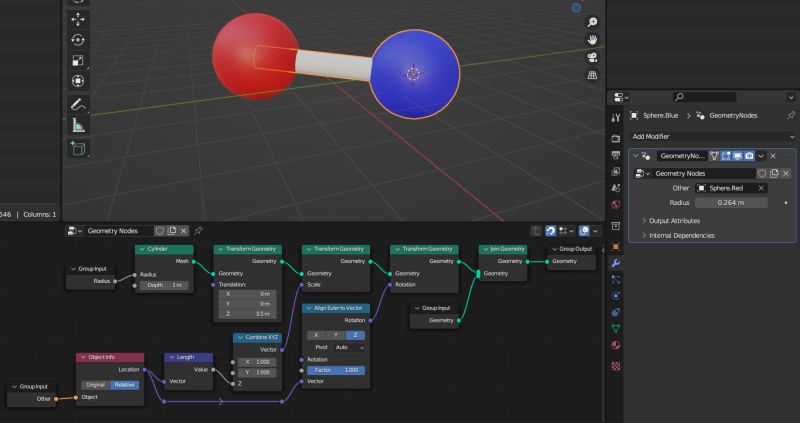
Task: Click the Radius 0.264 m field
Action: (x=731, y=203)
